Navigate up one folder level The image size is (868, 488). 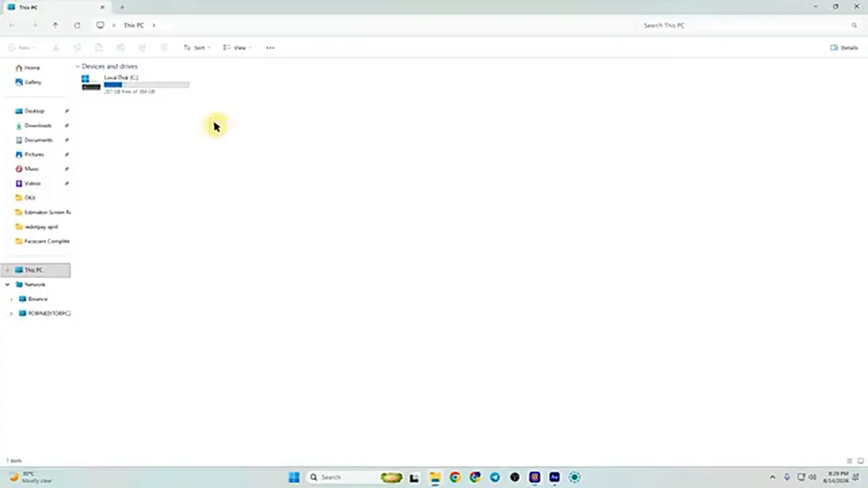56,25
